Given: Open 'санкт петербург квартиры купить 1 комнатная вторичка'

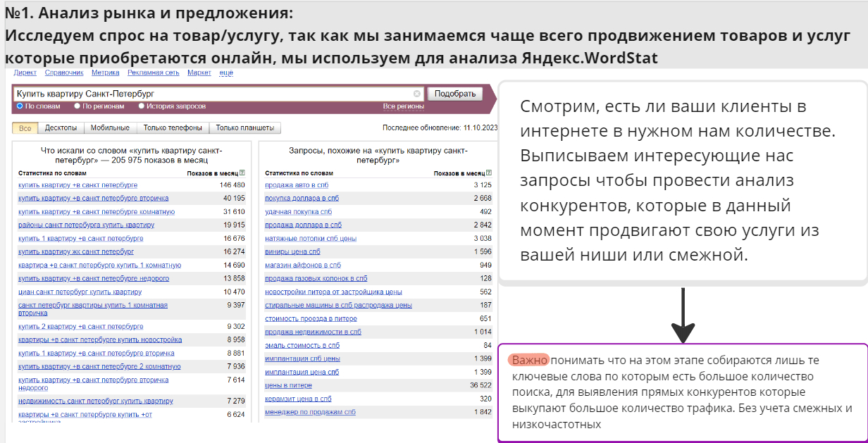Looking at the screenshot, I should pyautogui.click(x=93, y=308).
